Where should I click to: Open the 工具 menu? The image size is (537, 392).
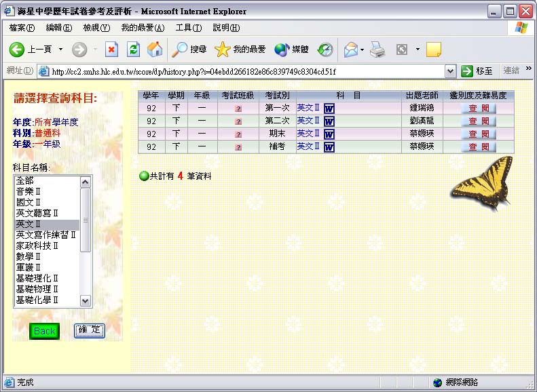click(188, 28)
